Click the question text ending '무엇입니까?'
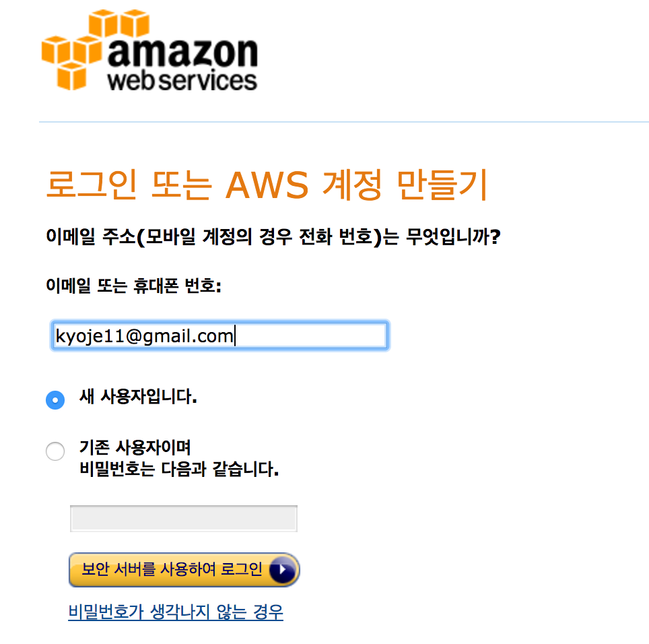This screenshot has height=644, width=649. click(273, 237)
